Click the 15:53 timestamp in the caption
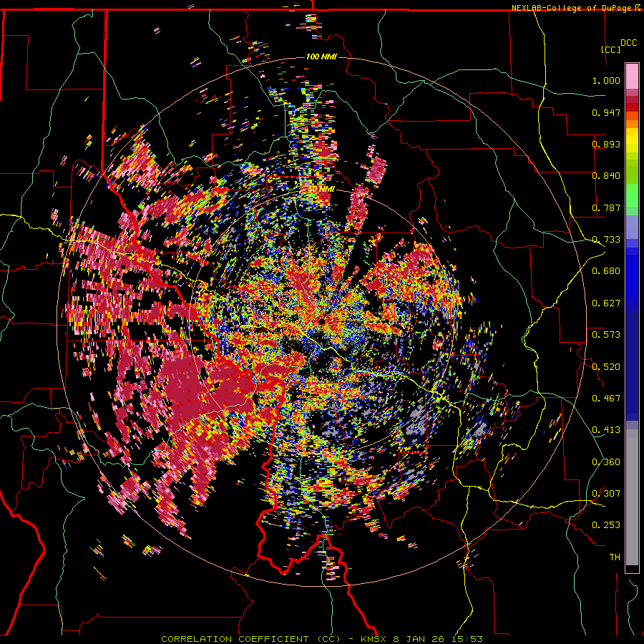The height and width of the screenshot is (644, 644). pos(468,639)
